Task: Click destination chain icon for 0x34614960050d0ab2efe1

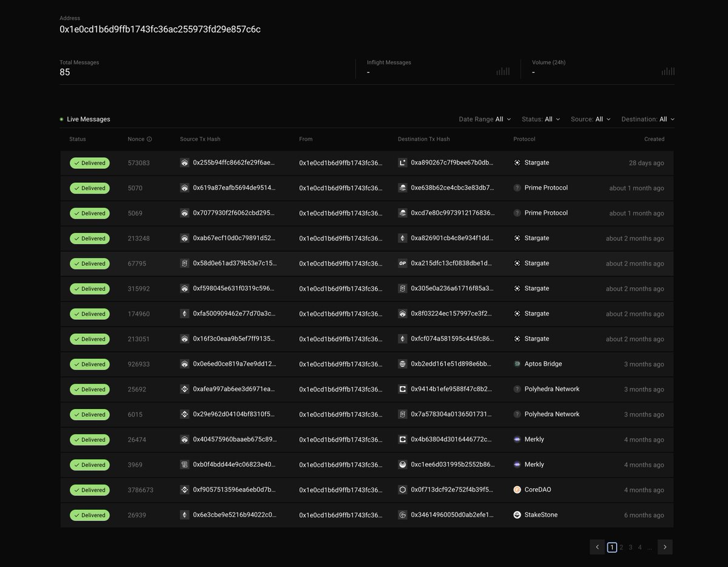Action: pos(402,515)
